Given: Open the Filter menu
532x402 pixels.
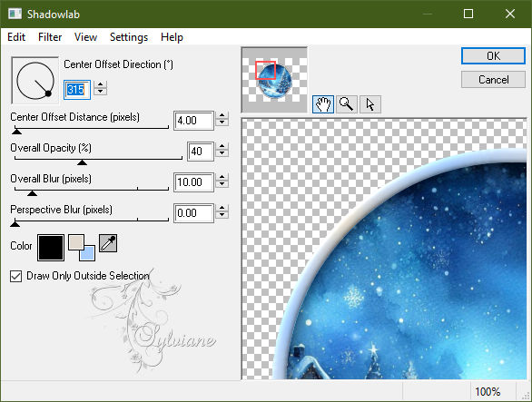Looking at the screenshot, I should (x=50, y=37).
